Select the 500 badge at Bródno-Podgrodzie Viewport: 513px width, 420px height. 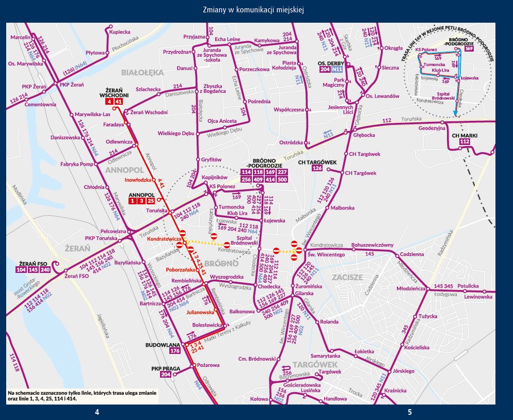tap(282, 180)
